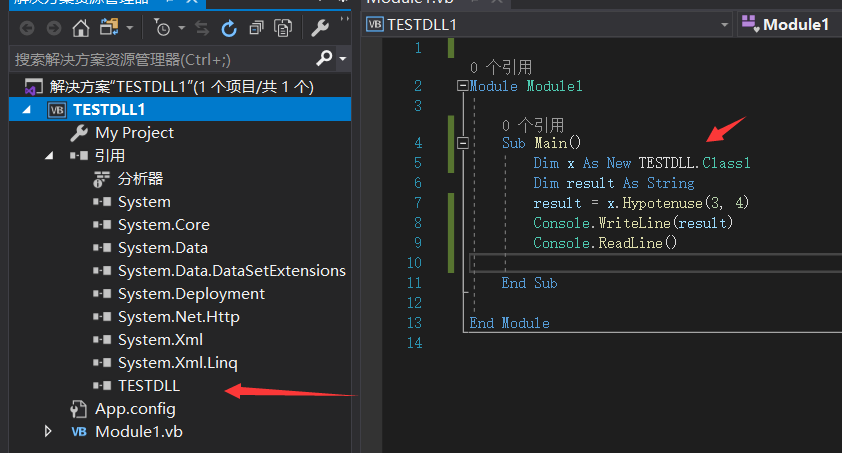Image resolution: width=842 pixels, height=453 pixels.
Task: Collapse the Sub Main code block
Action: (x=462, y=143)
